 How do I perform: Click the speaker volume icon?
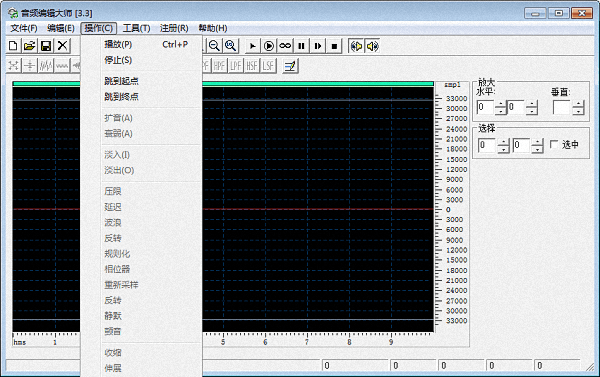tap(372, 46)
